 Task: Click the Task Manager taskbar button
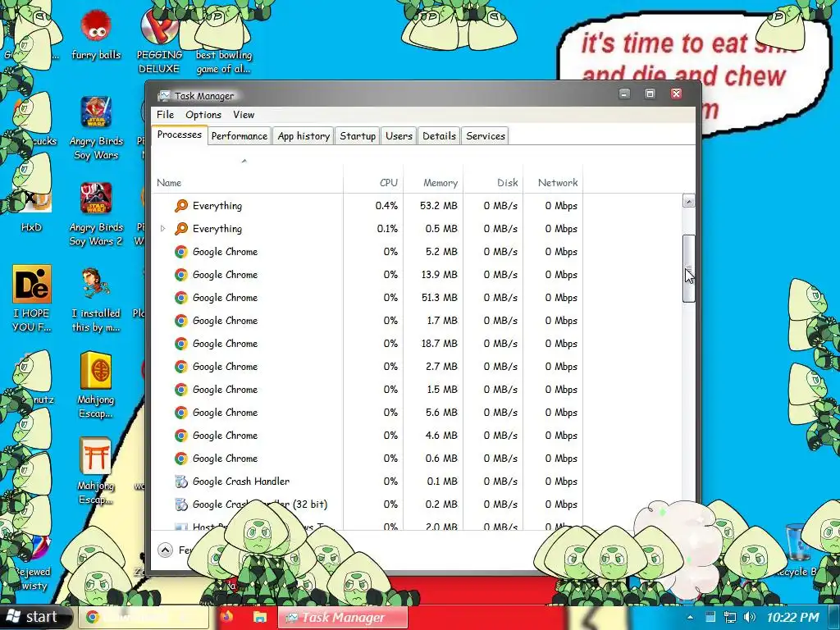(343, 618)
